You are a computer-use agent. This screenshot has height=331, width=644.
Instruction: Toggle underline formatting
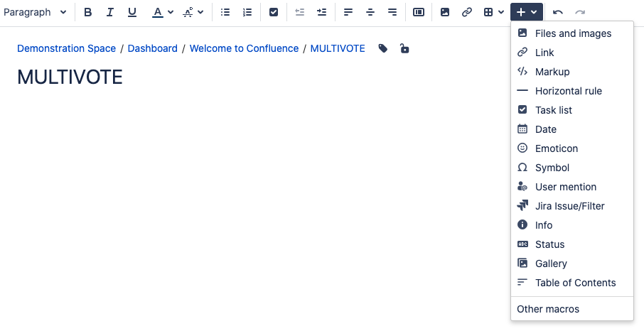click(x=132, y=12)
